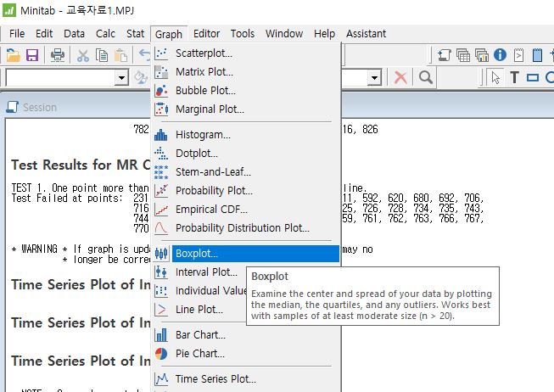
Task: Select the arrow pointer tool
Action: tap(495, 77)
